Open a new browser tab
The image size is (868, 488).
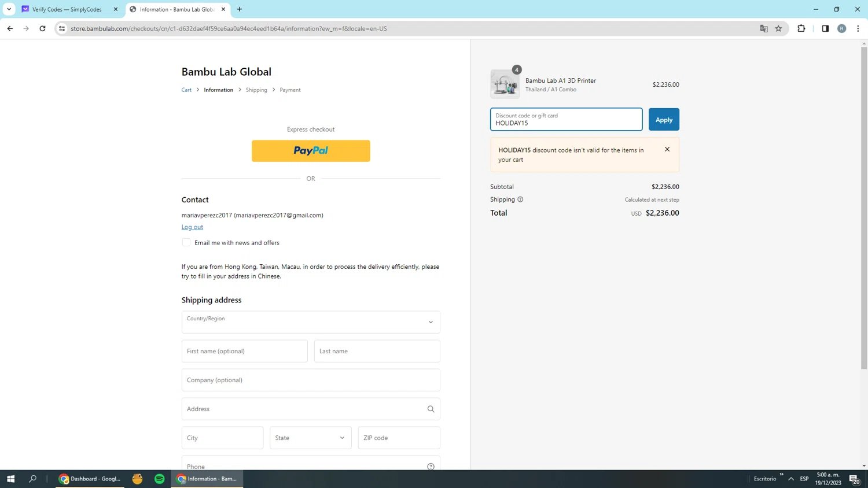[240, 9]
